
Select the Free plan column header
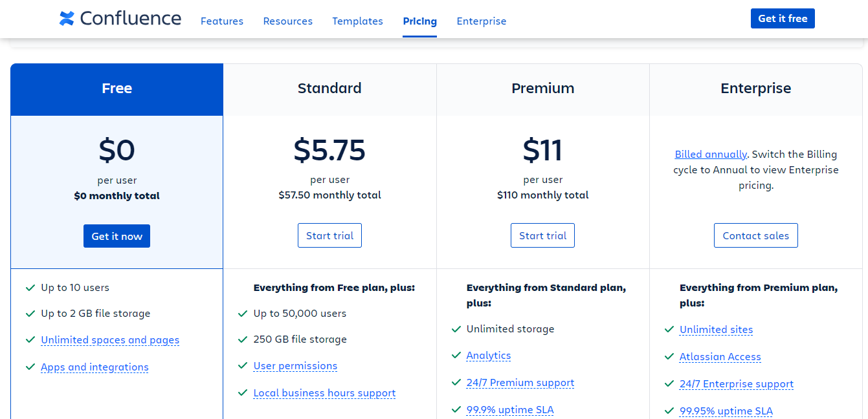tap(117, 89)
